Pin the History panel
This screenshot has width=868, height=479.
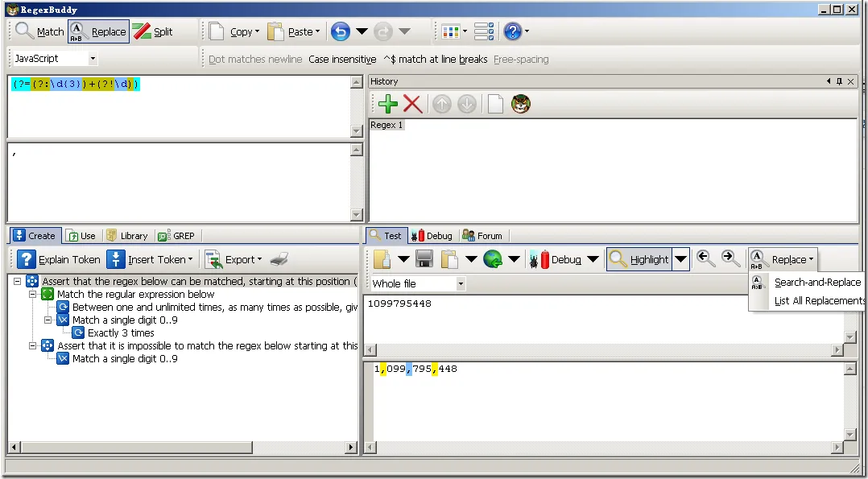839,81
